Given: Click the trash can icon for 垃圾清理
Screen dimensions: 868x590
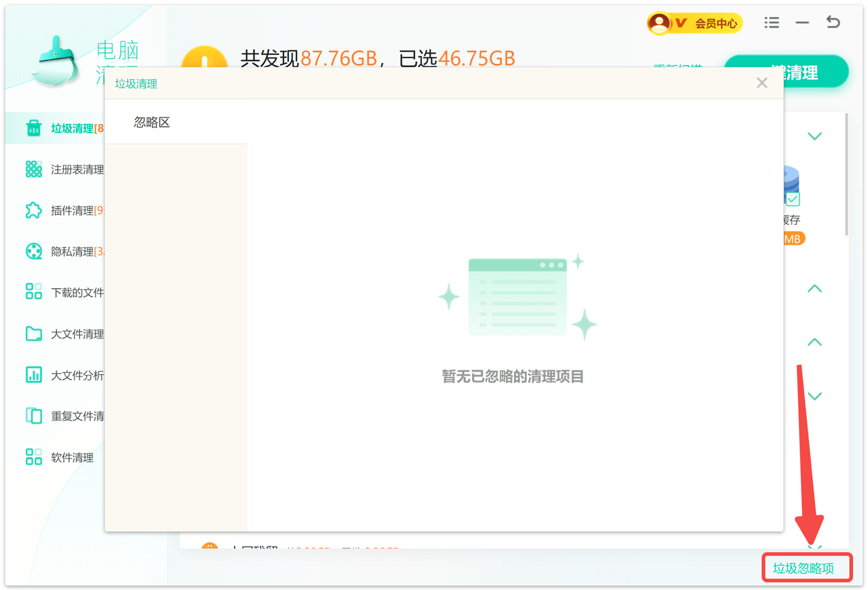Looking at the screenshot, I should pyautogui.click(x=33, y=128).
